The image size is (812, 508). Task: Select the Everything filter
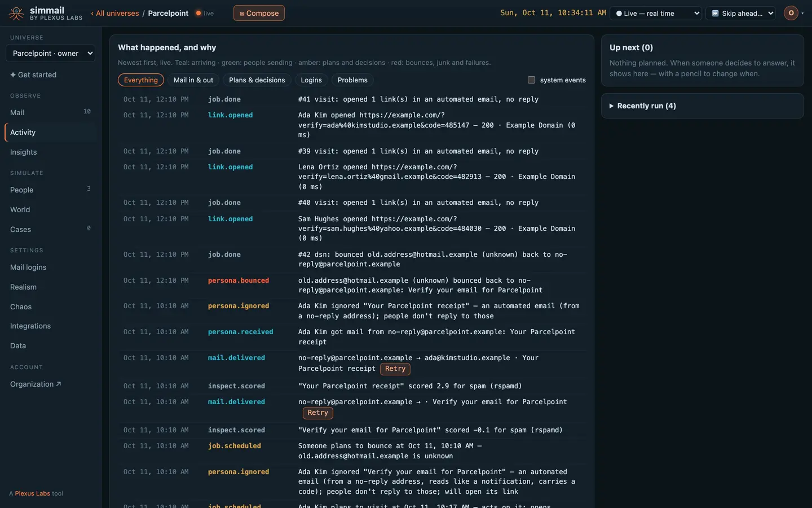141,80
